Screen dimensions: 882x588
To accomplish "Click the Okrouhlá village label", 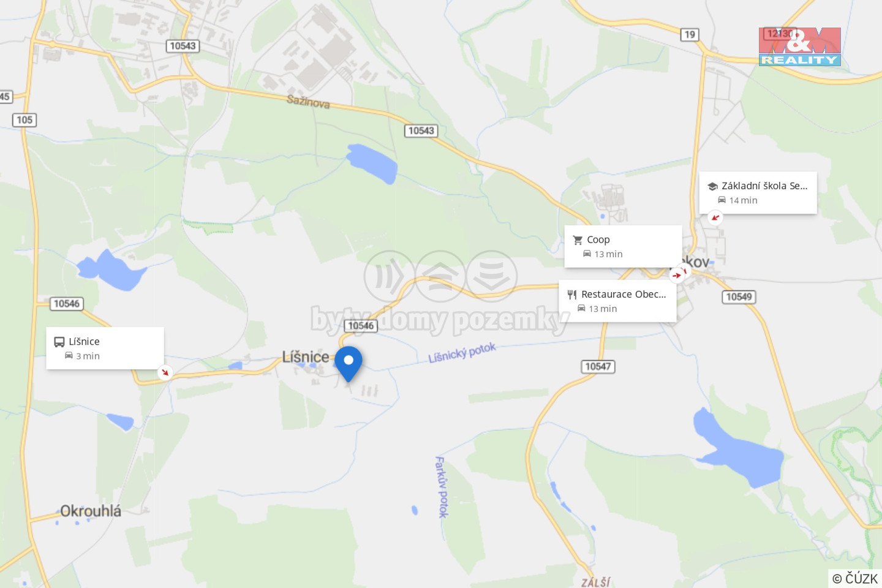I will coord(91,511).
